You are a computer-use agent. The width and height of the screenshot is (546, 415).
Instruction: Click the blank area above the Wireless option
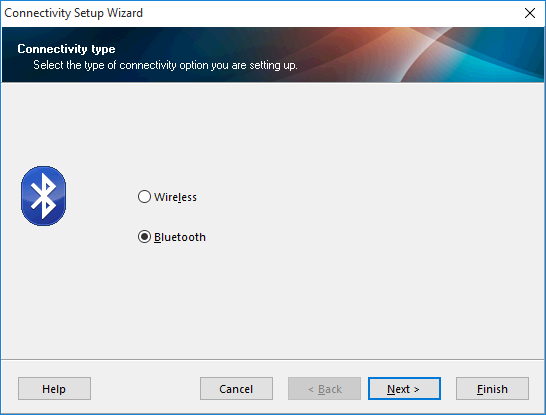273,136
